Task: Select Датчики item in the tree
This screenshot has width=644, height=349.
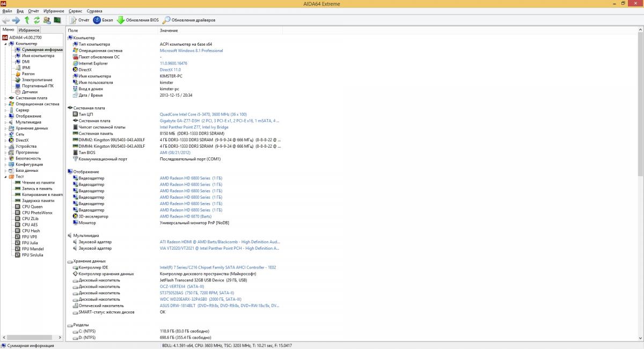Action: [x=30, y=92]
